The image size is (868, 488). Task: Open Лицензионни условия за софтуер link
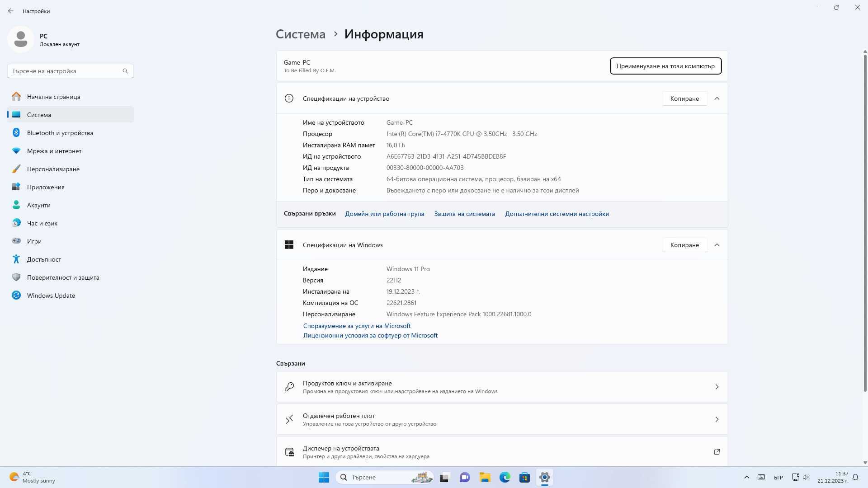point(370,335)
